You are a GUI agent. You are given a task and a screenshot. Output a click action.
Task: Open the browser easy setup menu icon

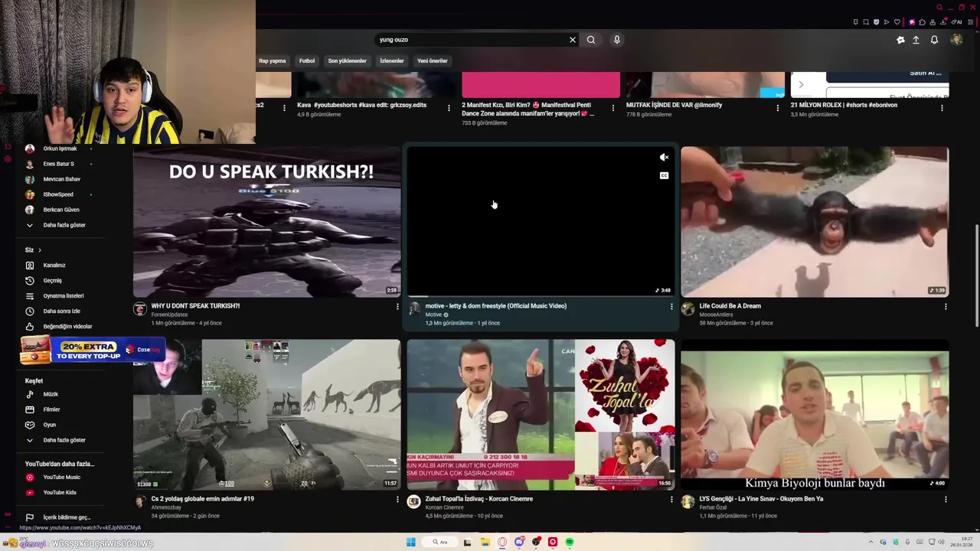coord(971,22)
